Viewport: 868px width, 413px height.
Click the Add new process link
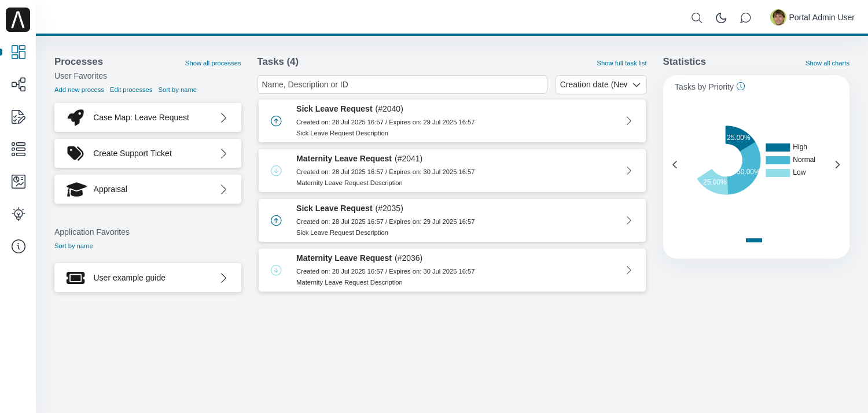click(x=79, y=90)
